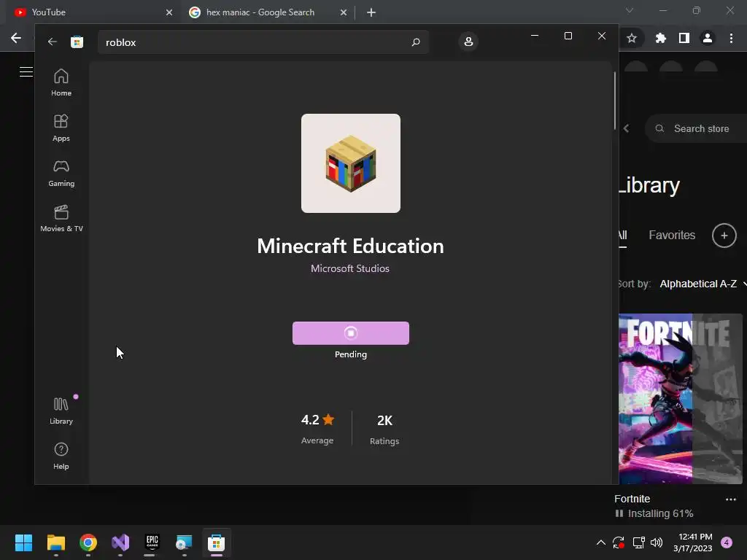The width and height of the screenshot is (747, 560).
Task: Open Chrome from taskbar
Action: (x=88, y=542)
